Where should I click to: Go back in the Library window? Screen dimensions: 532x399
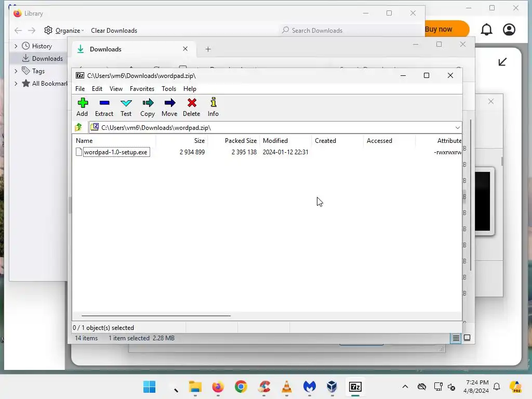(x=18, y=31)
